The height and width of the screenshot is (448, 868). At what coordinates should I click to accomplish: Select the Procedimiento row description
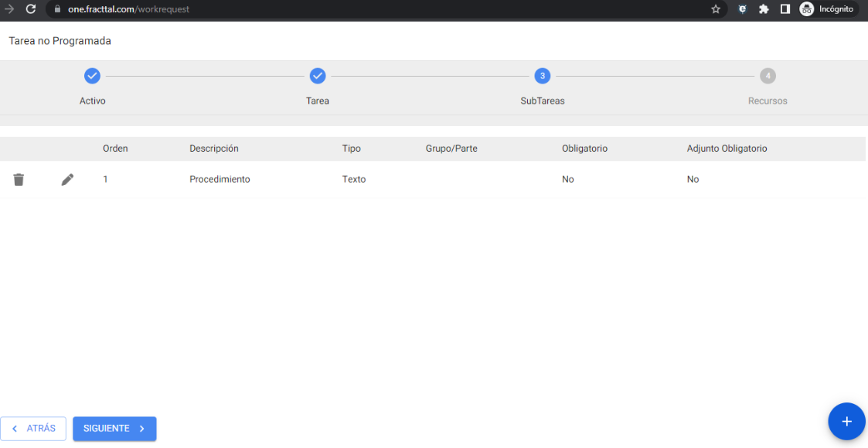pyautogui.click(x=220, y=180)
